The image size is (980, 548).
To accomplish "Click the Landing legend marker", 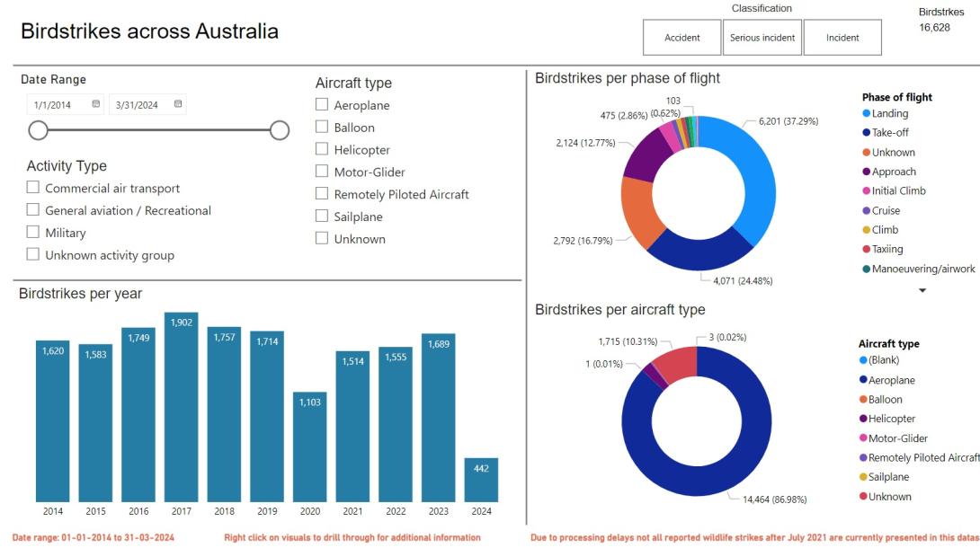I will click(867, 114).
